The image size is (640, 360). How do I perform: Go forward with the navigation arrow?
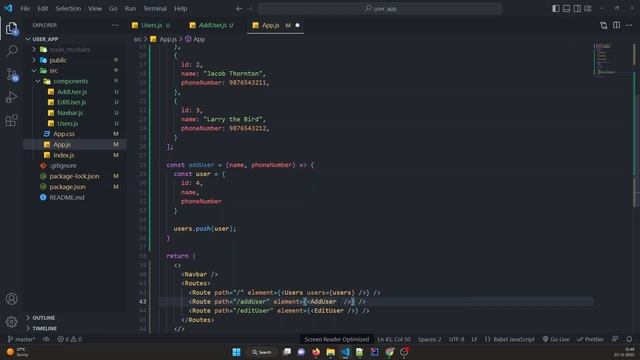250,9
